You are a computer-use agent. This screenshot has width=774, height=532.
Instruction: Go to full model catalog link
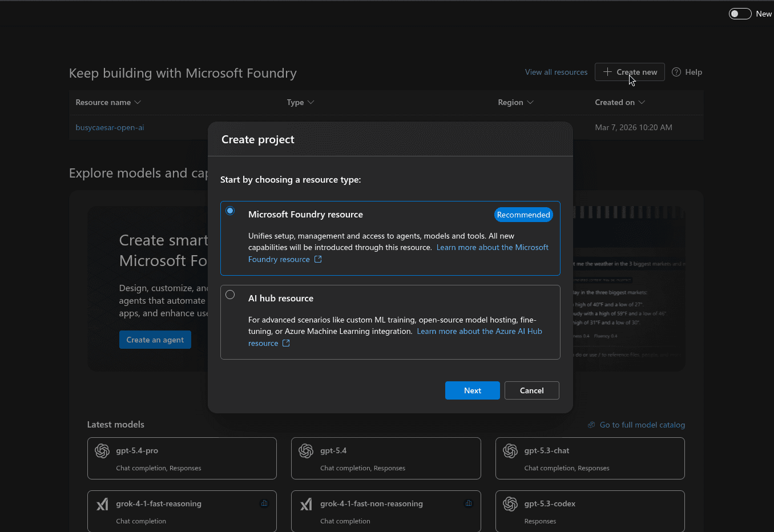point(642,425)
